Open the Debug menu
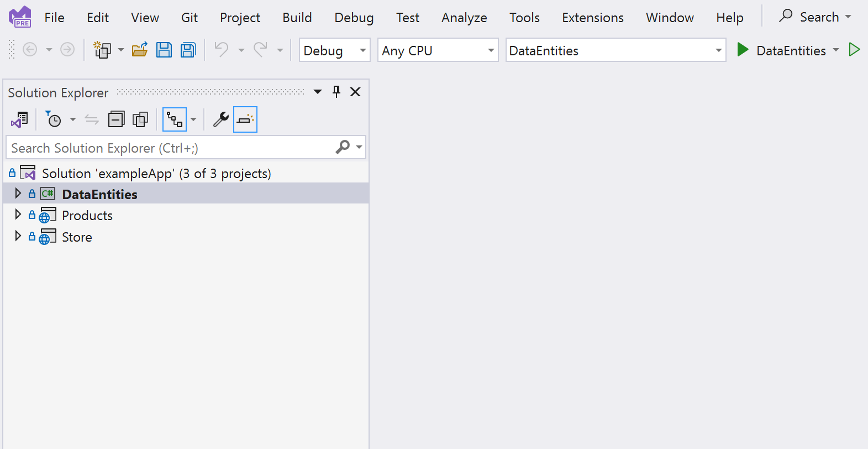 [354, 18]
